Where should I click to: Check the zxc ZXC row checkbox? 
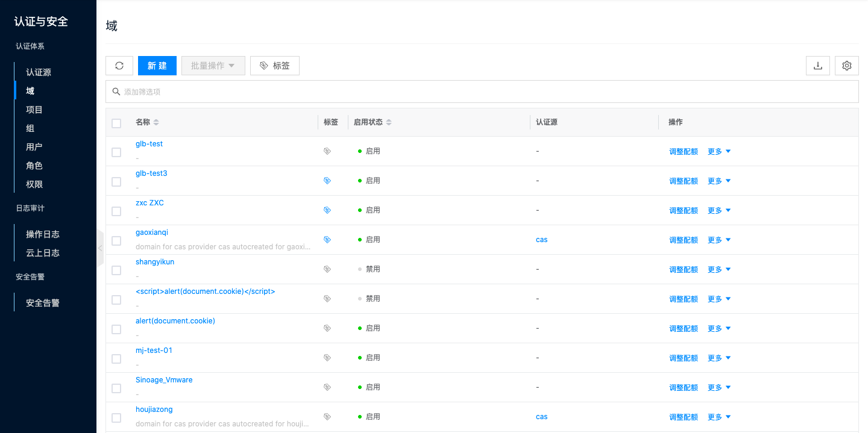coord(116,211)
